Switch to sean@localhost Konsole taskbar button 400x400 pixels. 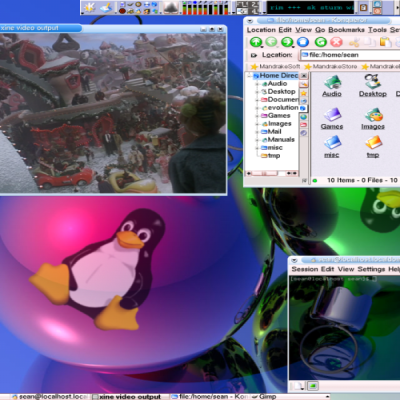50,397
